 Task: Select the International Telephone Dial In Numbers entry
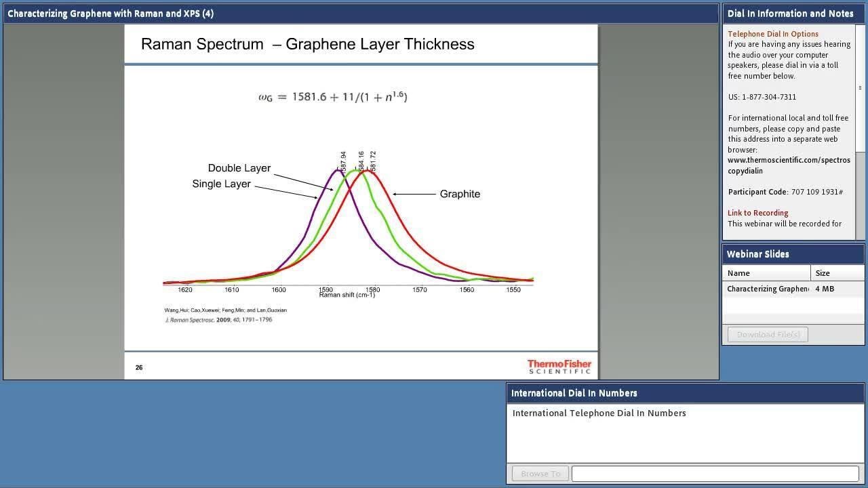tap(599, 413)
